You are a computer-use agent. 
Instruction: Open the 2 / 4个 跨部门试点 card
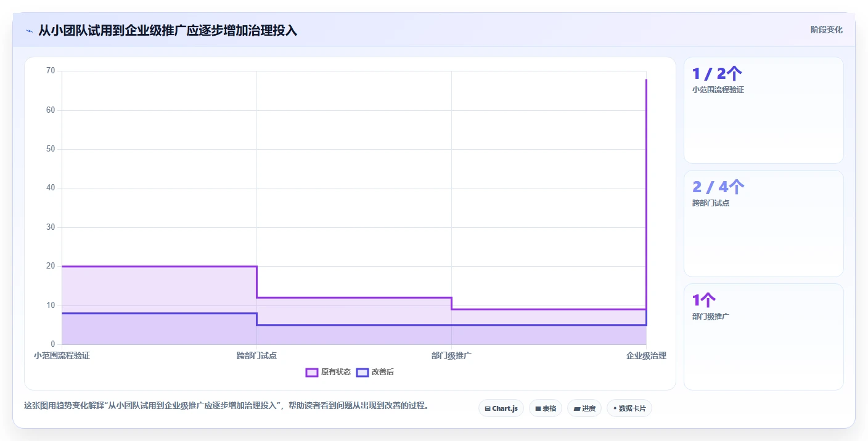(763, 224)
